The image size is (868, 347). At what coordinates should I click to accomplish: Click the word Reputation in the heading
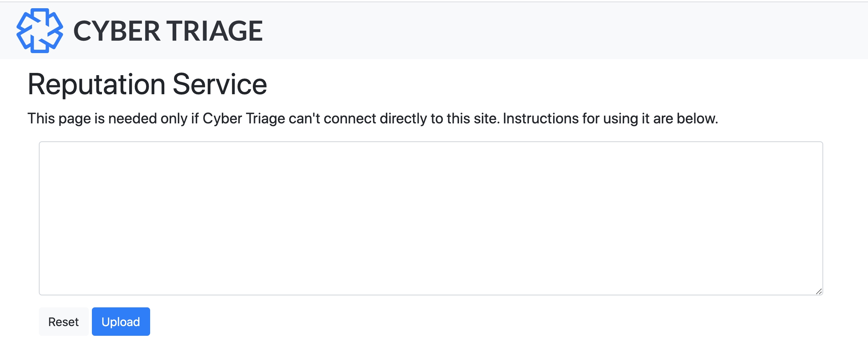(96, 85)
